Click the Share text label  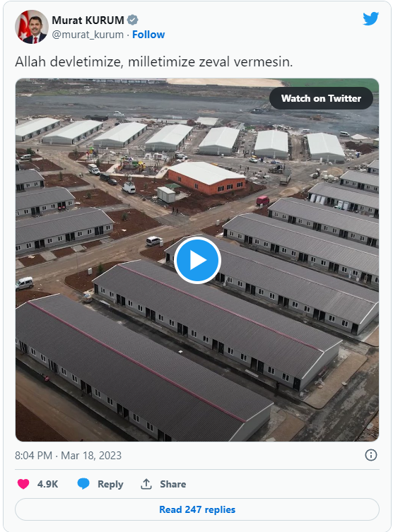pyautogui.click(x=173, y=484)
